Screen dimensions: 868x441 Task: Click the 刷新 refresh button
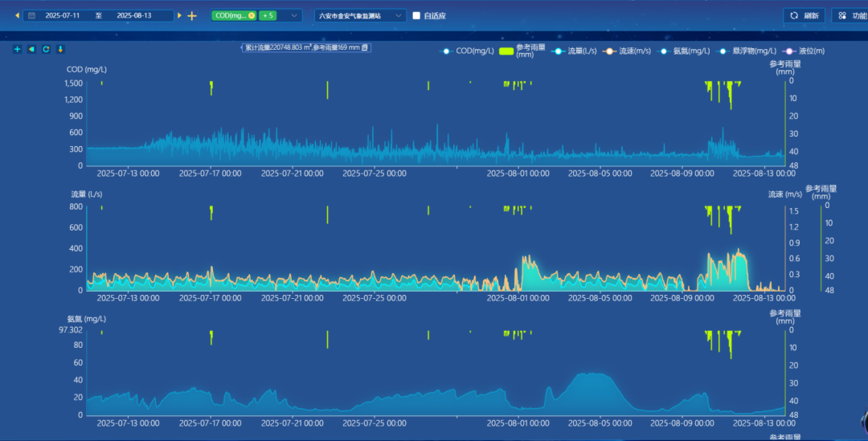pyautogui.click(x=804, y=15)
